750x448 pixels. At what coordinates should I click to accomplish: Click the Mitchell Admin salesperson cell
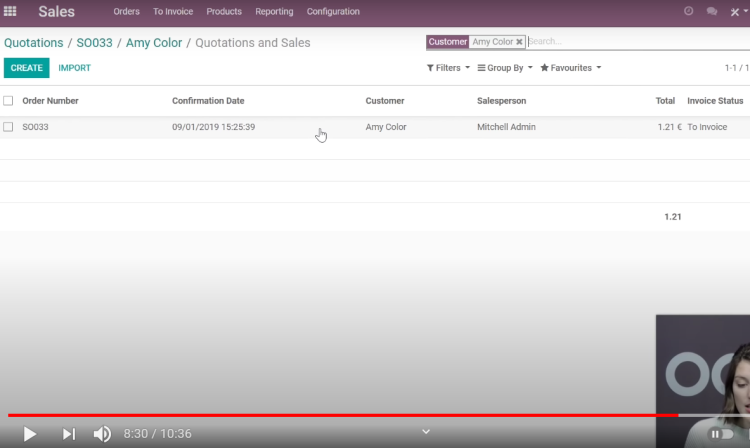pyautogui.click(x=506, y=127)
